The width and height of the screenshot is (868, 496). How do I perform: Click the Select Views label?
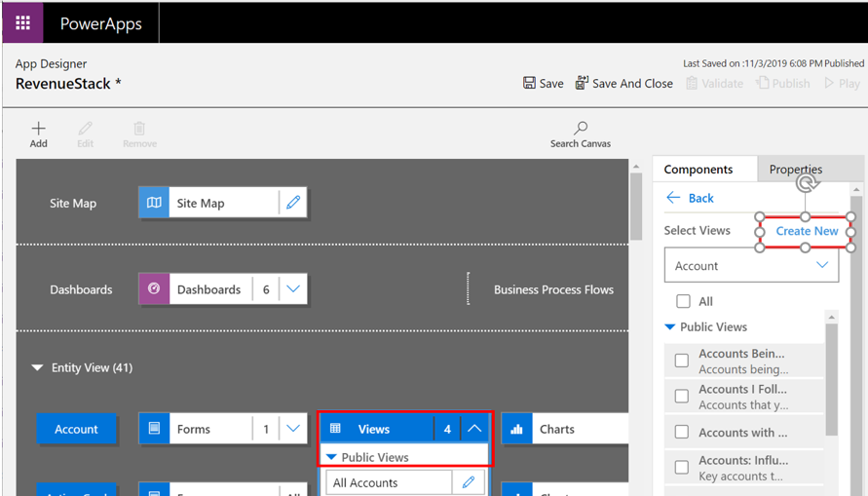(697, 230)
